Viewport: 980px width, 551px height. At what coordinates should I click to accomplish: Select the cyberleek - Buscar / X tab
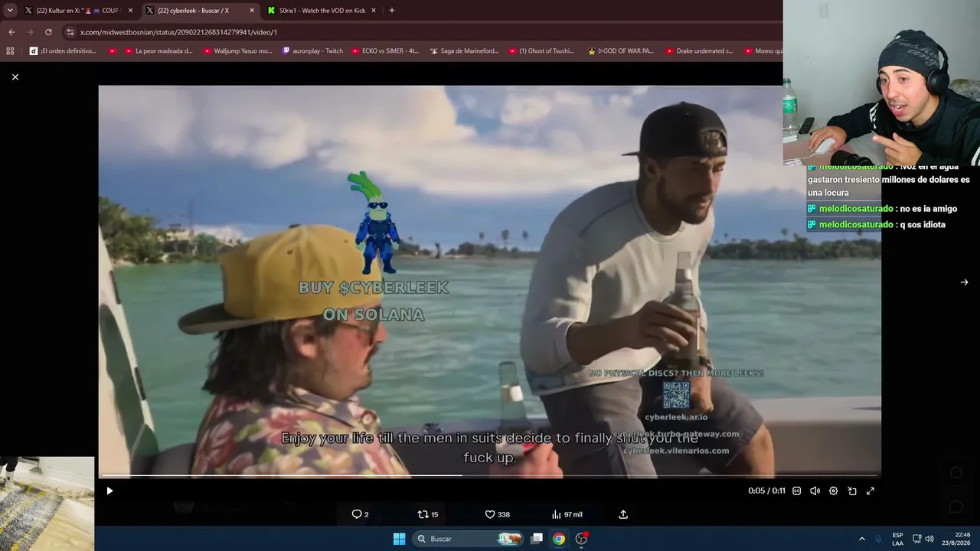point(199,11)
